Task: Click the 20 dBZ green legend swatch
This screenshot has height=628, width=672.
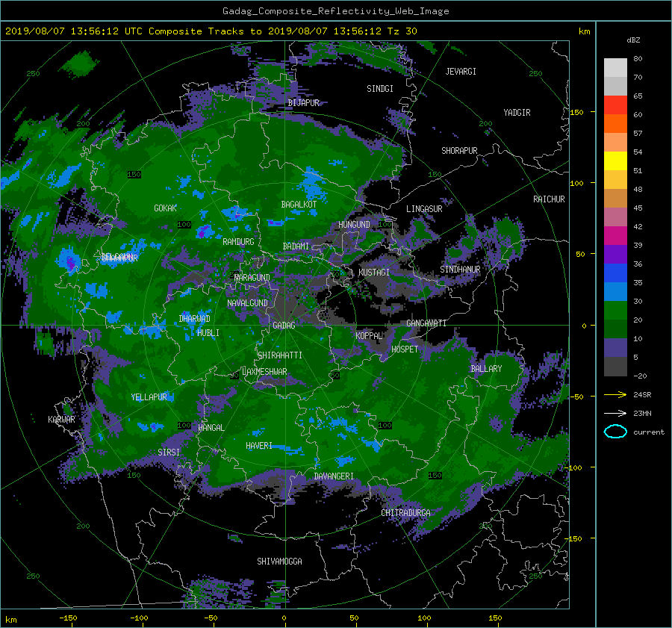Action: pyautogui.click(x=615, y=311)
